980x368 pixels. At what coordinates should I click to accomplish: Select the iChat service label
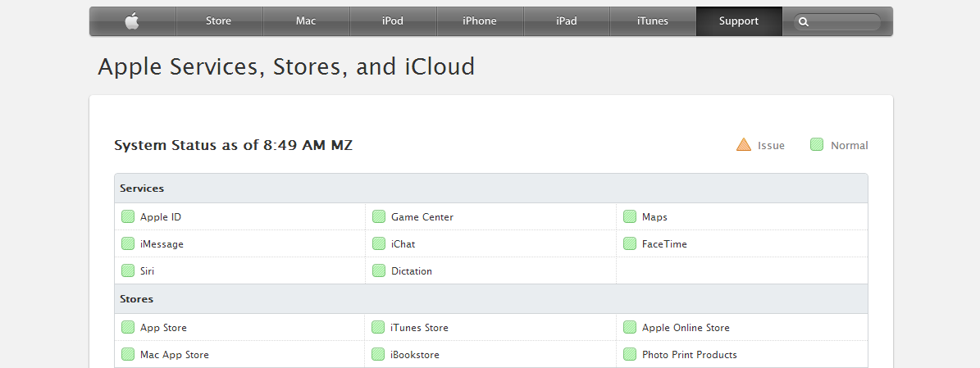pyautogui.click(x=403, y=244)
